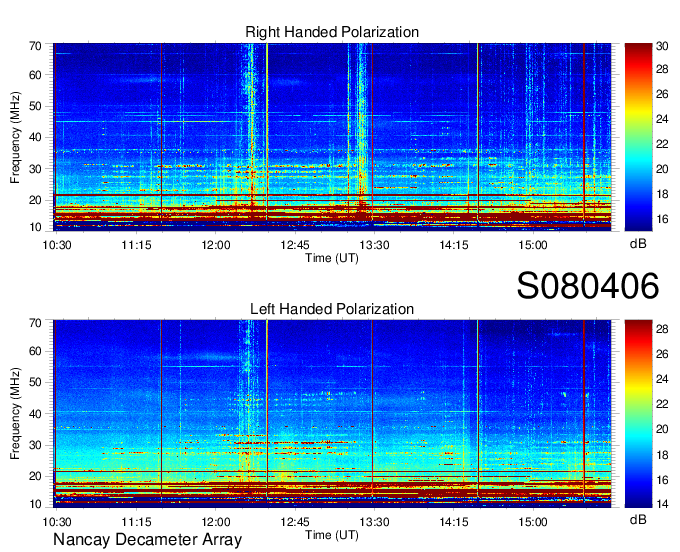The height and width of the screenshot is (552, 680).
Task: Click the 12:45 time tick of upper plot
Action: pos(295,245)
